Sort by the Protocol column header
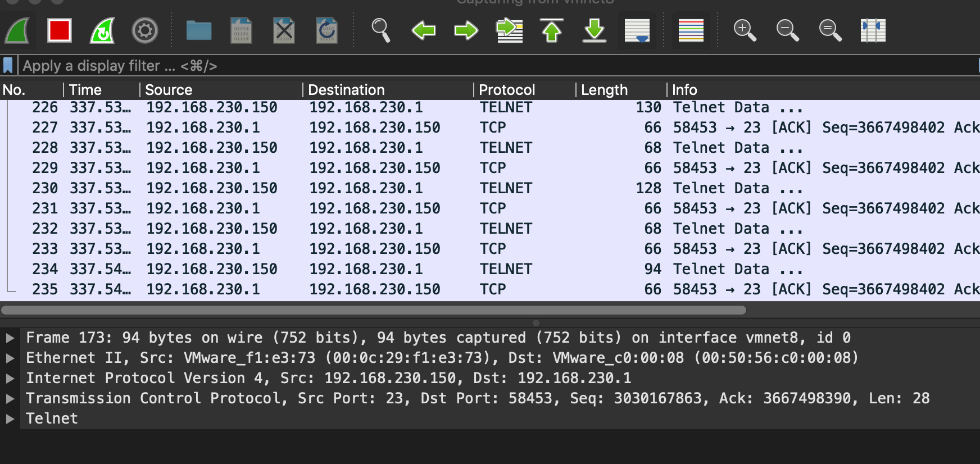The width and height of the screenshot is (980, 464). [x=525, y=90]
